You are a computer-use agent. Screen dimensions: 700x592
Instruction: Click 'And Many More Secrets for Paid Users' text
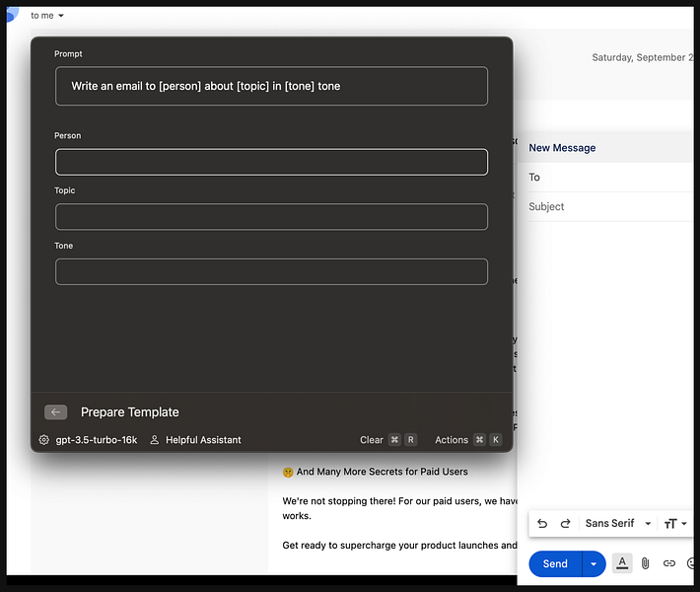tap(383, 472)
